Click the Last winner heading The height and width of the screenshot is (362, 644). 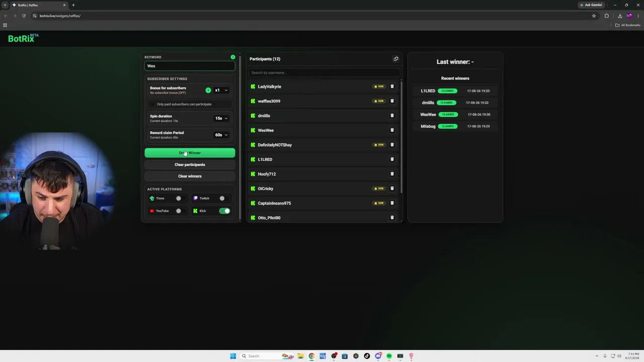click(x=455, y=62)
